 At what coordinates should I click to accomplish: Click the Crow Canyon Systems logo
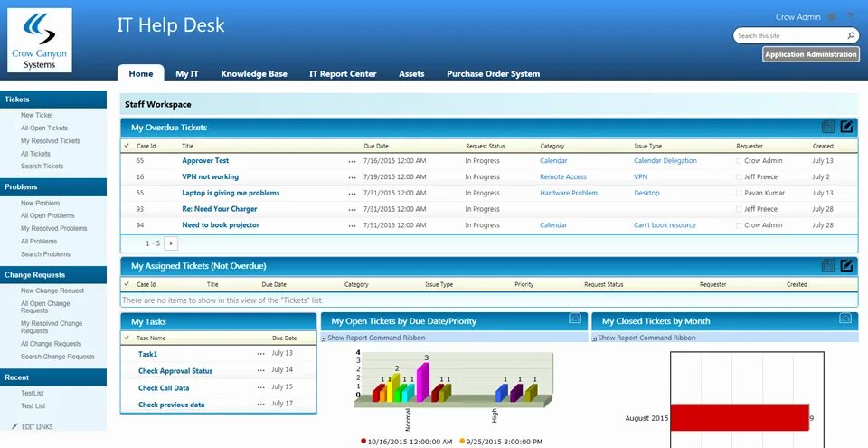(x=39, y=40)
